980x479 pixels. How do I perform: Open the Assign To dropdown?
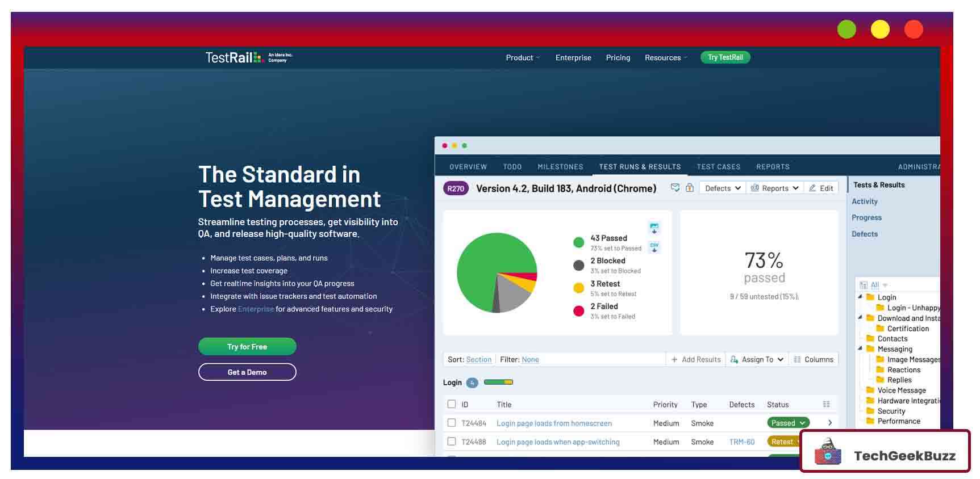click(x=757, y=360)
